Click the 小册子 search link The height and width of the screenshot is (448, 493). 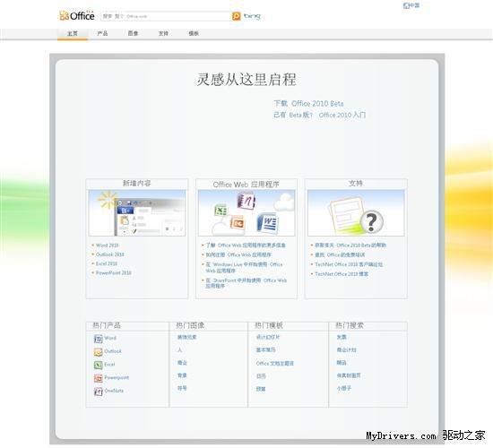(x=344, y=388)
